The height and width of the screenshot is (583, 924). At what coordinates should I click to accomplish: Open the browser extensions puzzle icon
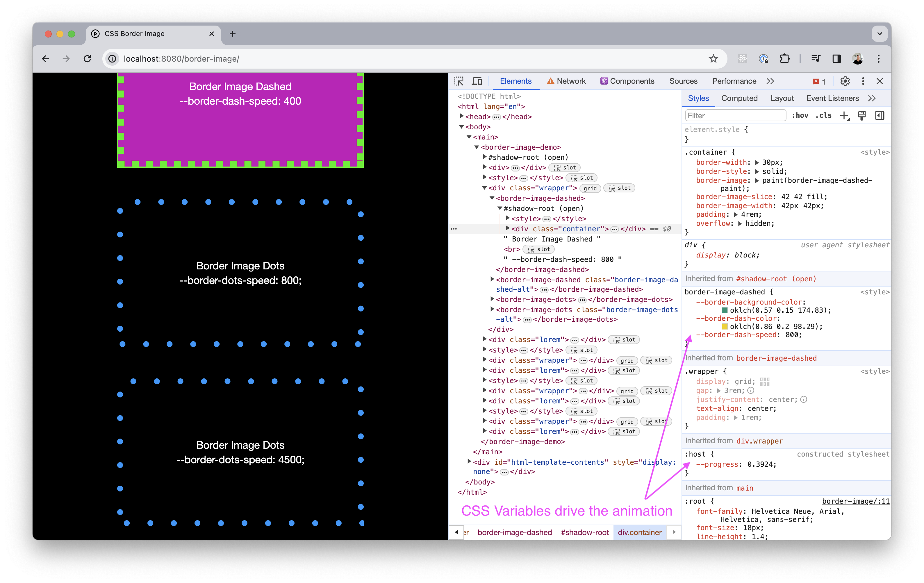click(785, 59)
